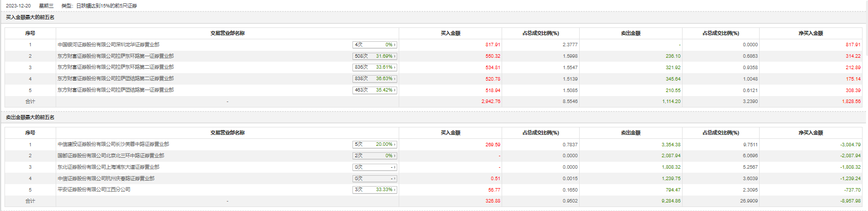Screen dimensions: 868x211
Task: Open 东方财富证券拉萨东环路第一证券营业部 link
Action: pyautogui.click(x=115, y=56)
